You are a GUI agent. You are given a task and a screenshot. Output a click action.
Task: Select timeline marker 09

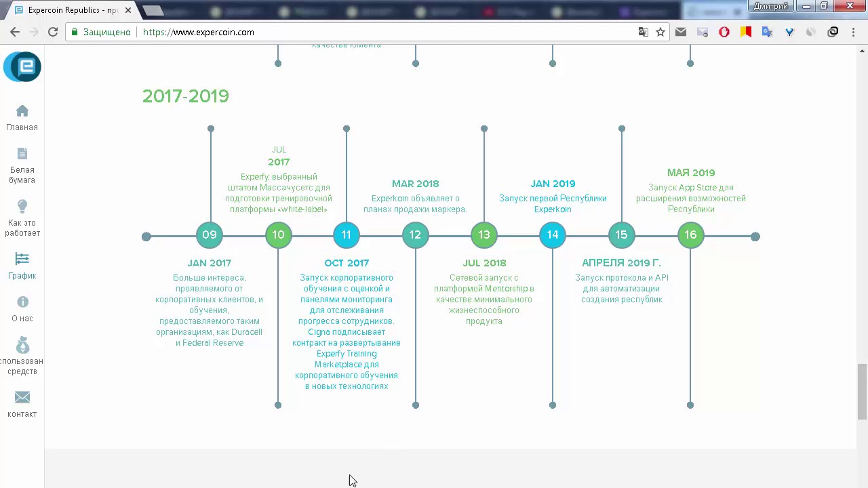pyautogui.click(x=210, y=235)
